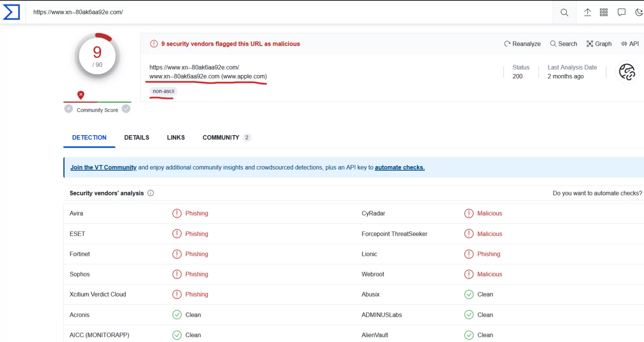Click the info icon beside Security vendors' analysis

[151, 193]
